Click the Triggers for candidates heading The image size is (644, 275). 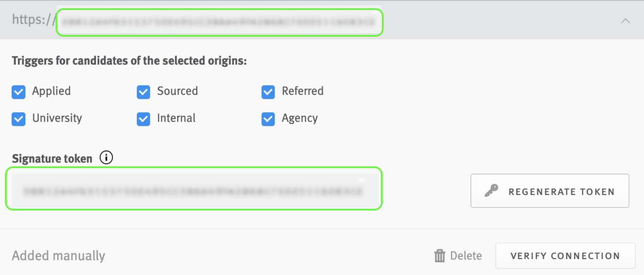coord(129,61)
